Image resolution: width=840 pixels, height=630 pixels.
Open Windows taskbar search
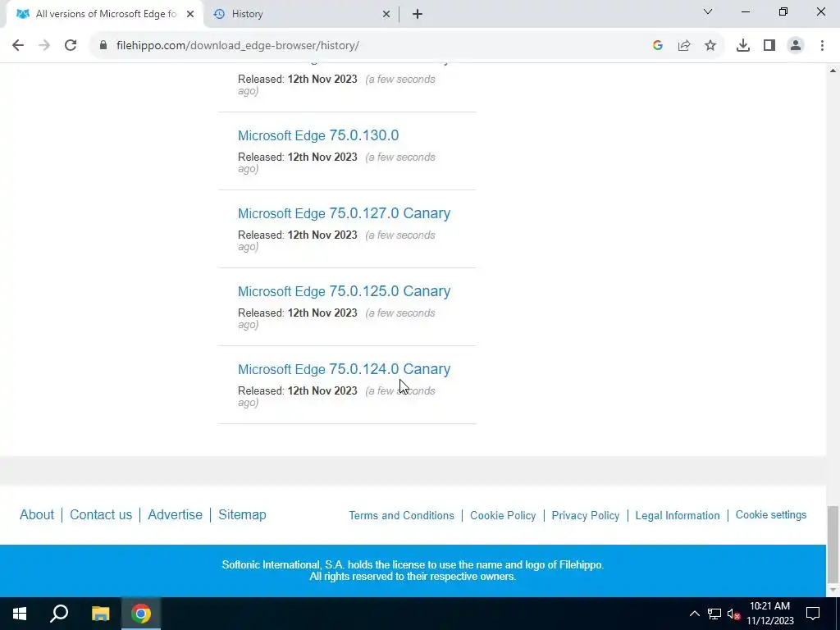pos(59,614)
